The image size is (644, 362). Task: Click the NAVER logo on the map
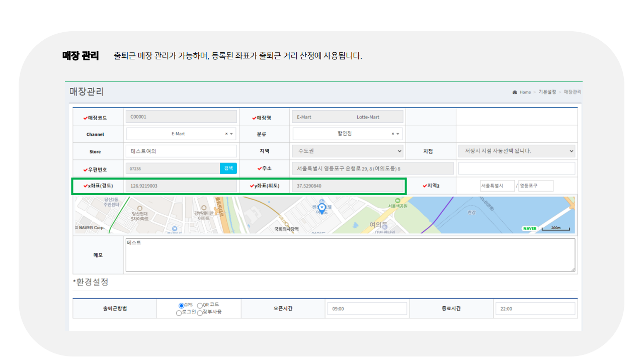[x=529, y=228]
